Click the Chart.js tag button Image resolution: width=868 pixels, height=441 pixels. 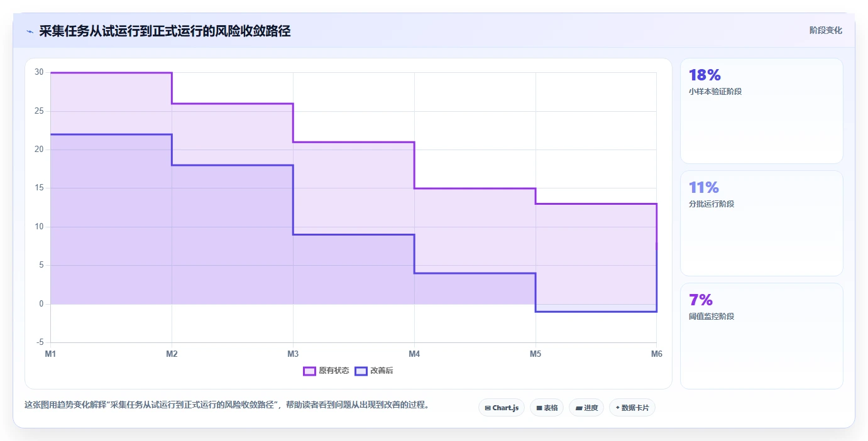502,408
